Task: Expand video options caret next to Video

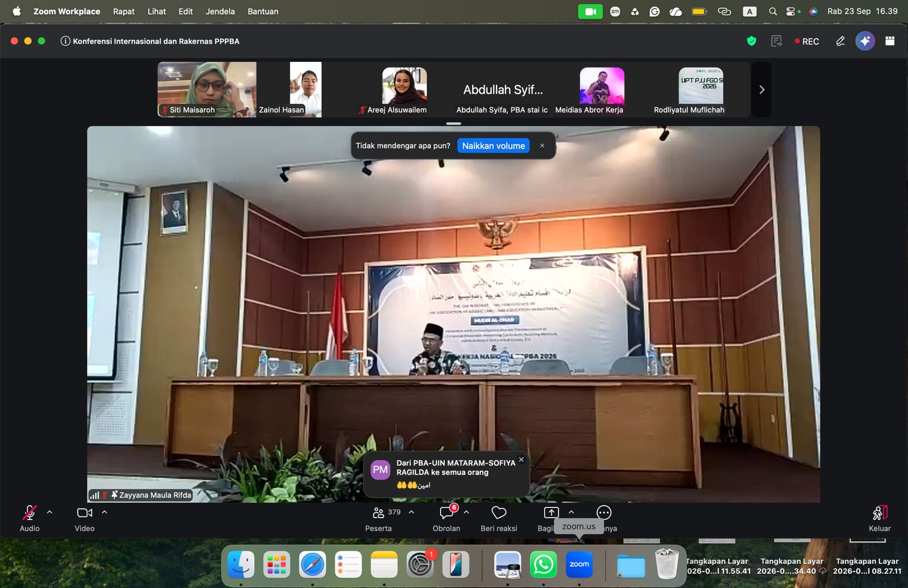Action: click(104, 512)
